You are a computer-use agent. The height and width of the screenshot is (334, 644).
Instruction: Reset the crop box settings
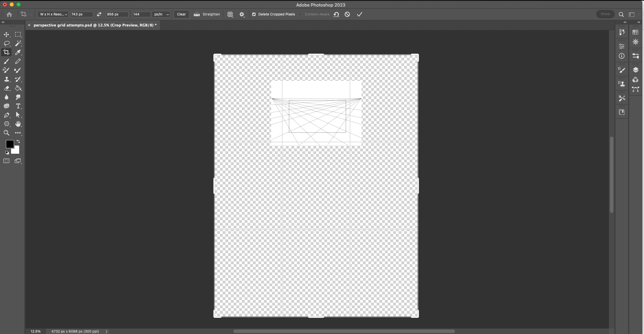(x=336, y=14)
